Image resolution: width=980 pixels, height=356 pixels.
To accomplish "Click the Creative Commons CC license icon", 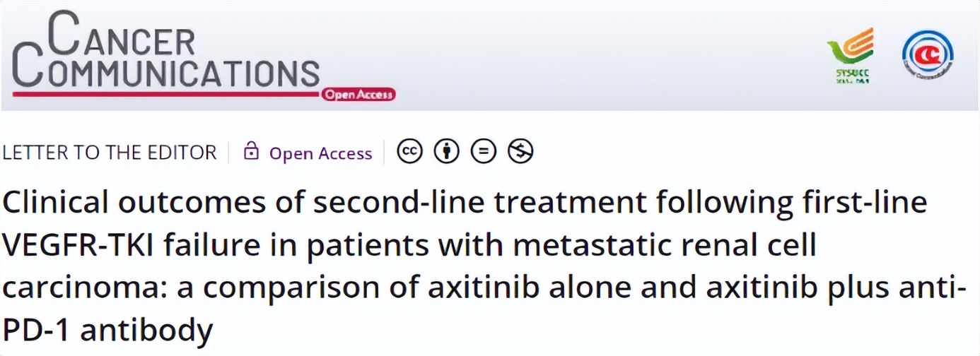I will pyautogui.click(x=409, y=152).
